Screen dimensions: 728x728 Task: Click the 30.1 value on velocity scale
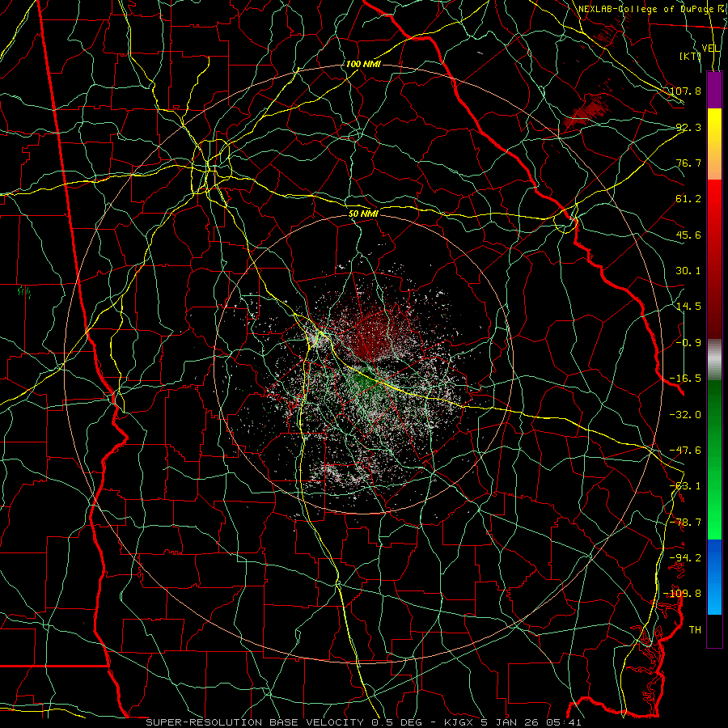click(688, 271)
